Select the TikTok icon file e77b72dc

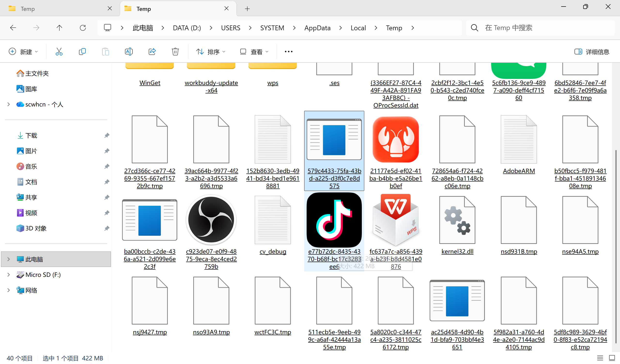coord(334,231)
